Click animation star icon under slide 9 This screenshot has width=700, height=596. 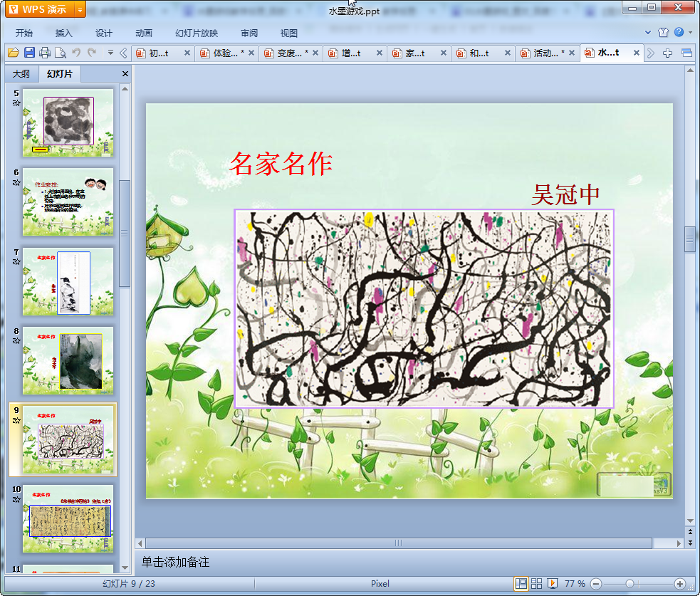click(x=16, y=421)
